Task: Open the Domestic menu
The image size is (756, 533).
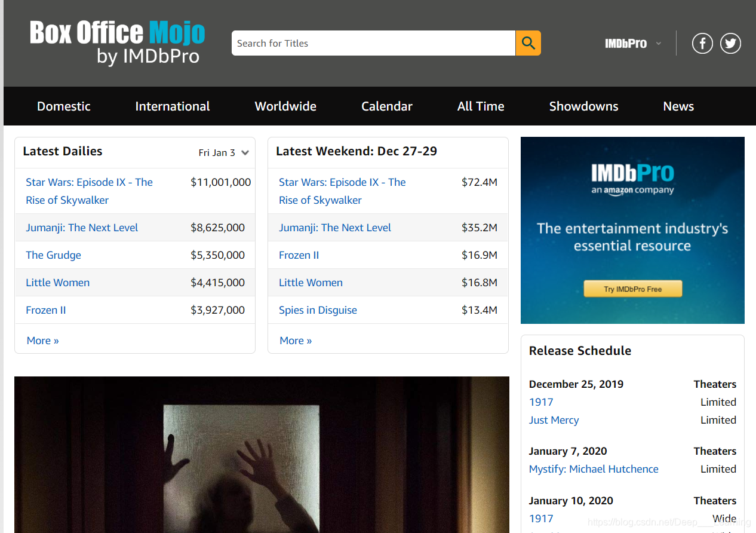Action: pos(64,106)
